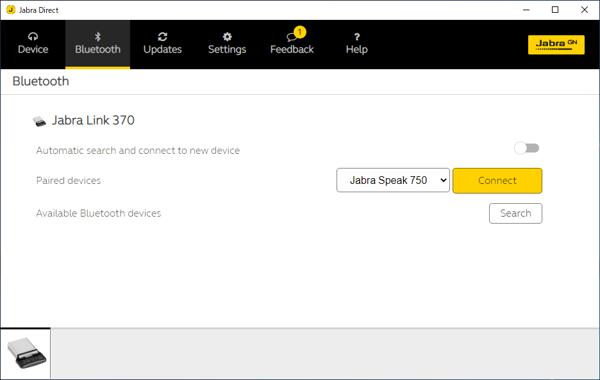Select the Jabra Link 370 thumbnail
Image resolution: width=600 pixels, height=380 pixels.
(x=26, y=354)
